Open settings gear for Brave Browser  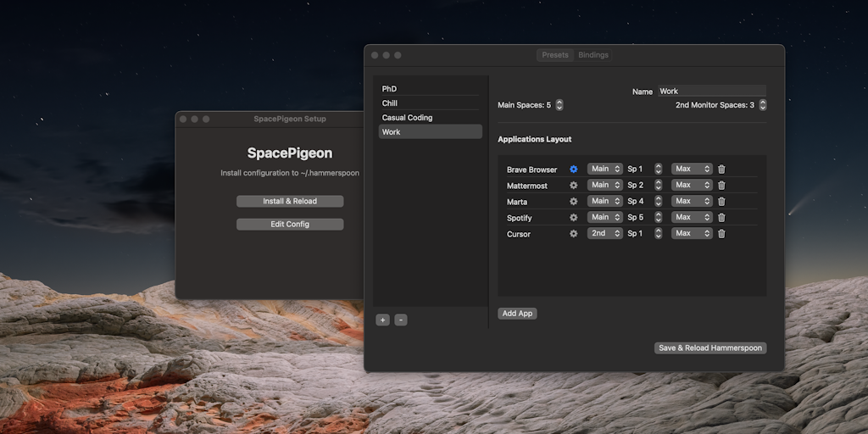click(x=573, y=170)
